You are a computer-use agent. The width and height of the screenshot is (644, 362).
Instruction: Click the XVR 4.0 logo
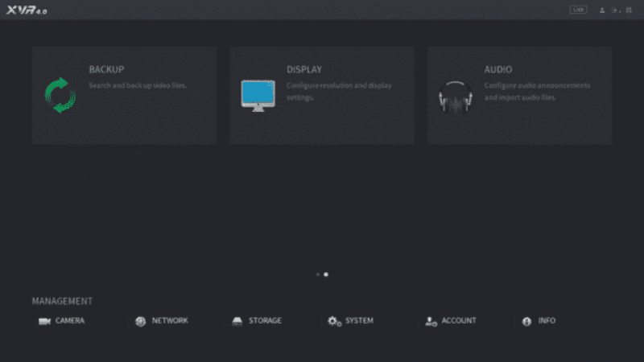(x=27, y=10)
